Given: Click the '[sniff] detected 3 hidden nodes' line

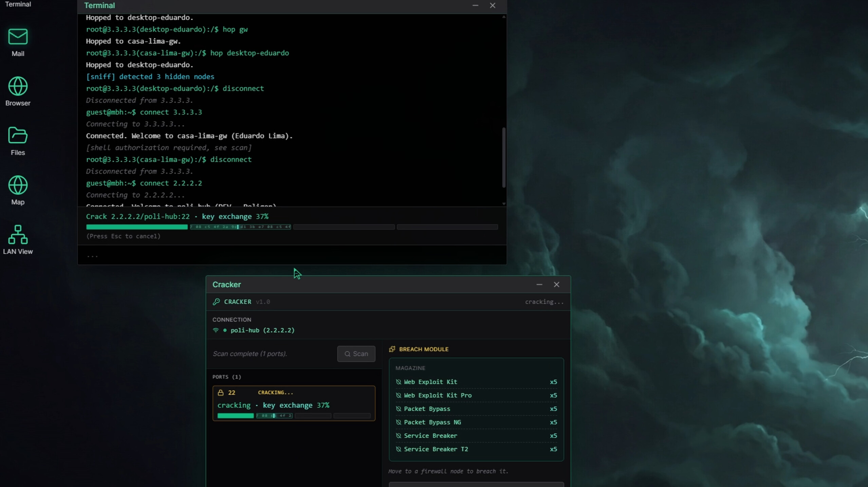Looking at the screenshot, I should [150, 77].
